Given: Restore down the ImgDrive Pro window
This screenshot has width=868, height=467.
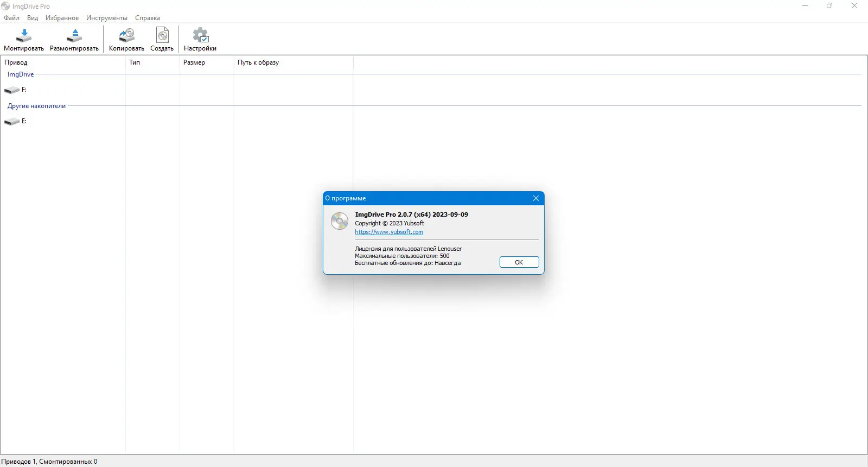Looking at the screenshot, I should [x=829, y=6].
